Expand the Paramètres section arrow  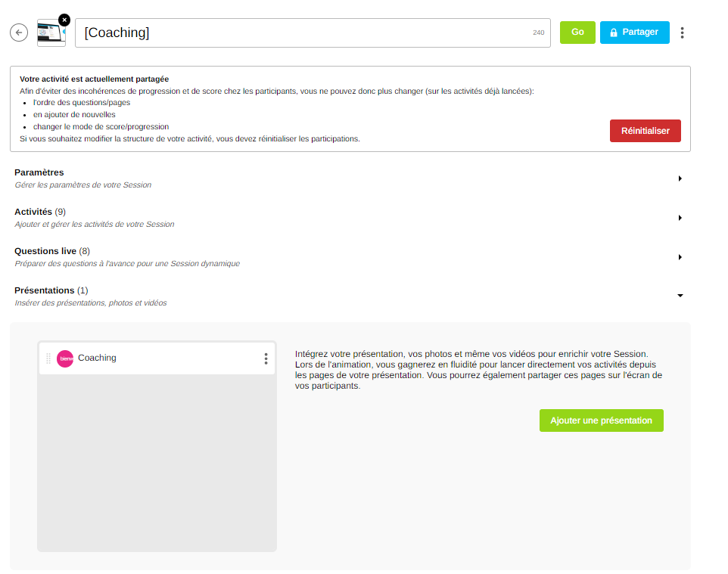pos(680,178)
